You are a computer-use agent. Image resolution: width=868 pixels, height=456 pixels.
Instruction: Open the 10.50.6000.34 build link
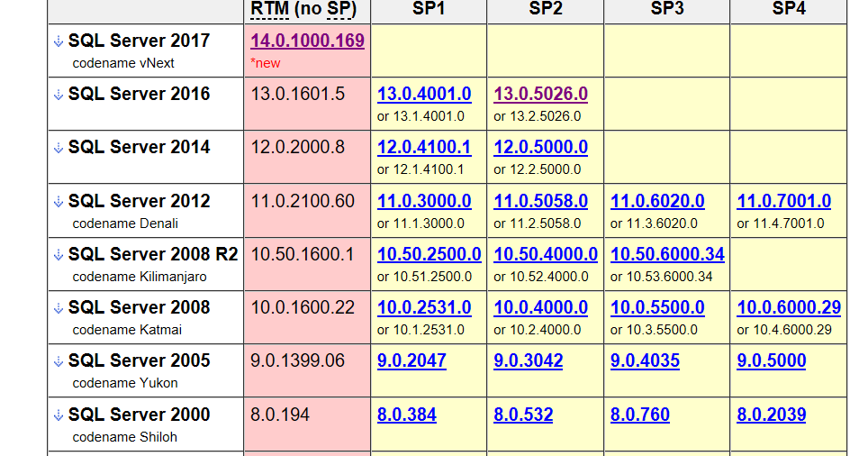pyautogui.click(x=667, y=254)
